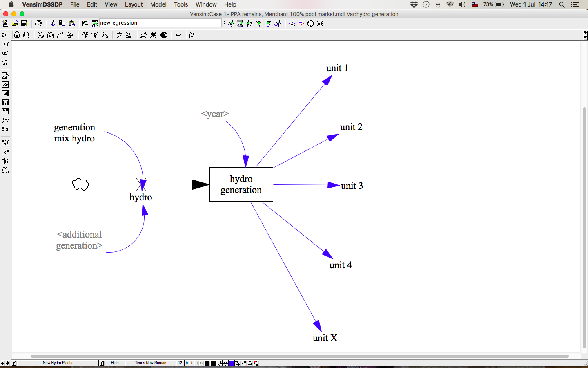The width and height of the screenshot is (588, 368).
Task: Toggle bold (b) in status bar
Action: click(187, 363)
